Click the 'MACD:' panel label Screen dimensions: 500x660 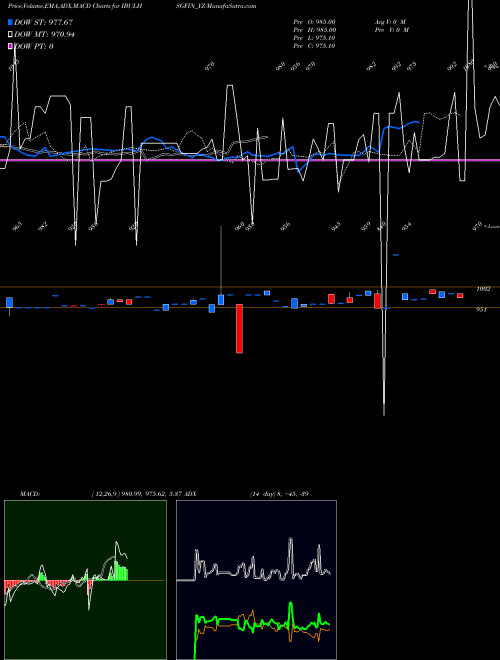30,493
